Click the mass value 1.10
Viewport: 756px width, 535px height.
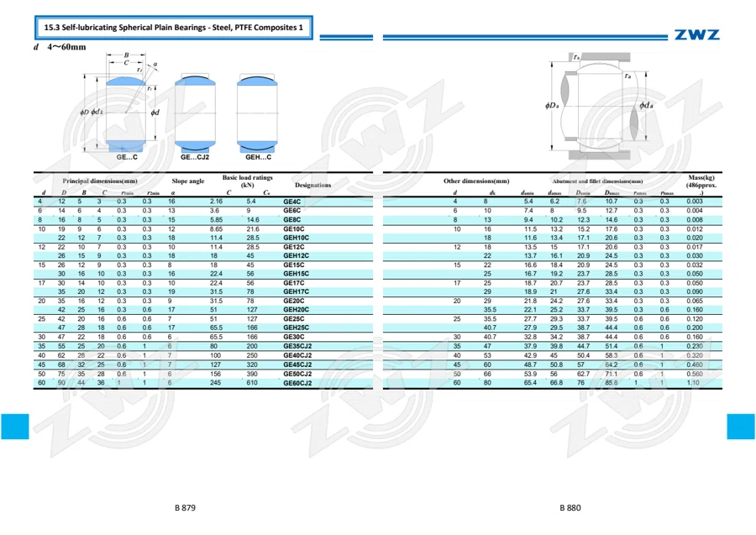pyautogui.click(x=693, y=383)
